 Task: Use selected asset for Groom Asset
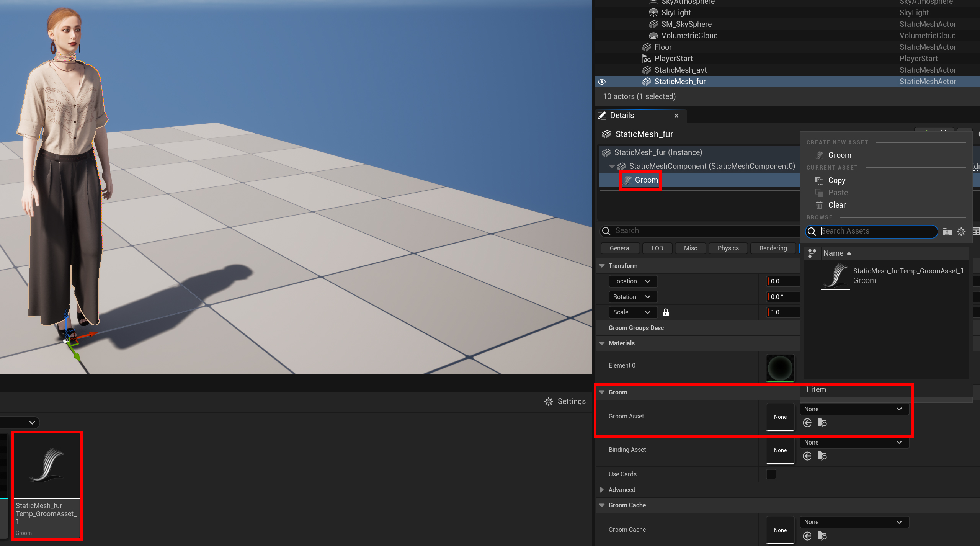(x=807, y=423)
